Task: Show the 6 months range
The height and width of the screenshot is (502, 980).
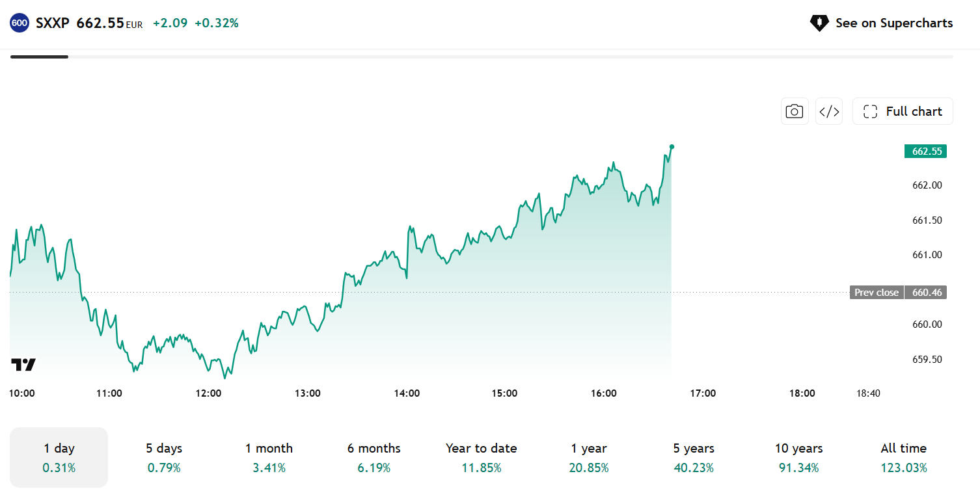Action: point(374,457)
